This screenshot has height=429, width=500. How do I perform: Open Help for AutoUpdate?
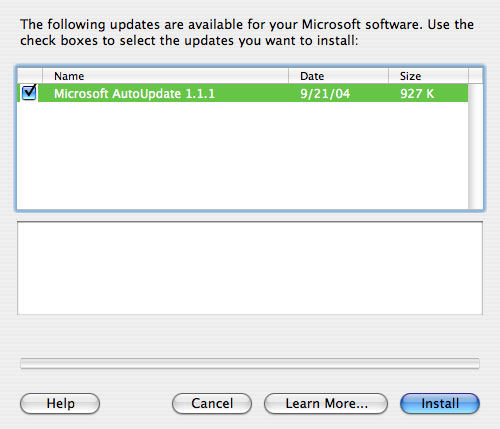60,403
